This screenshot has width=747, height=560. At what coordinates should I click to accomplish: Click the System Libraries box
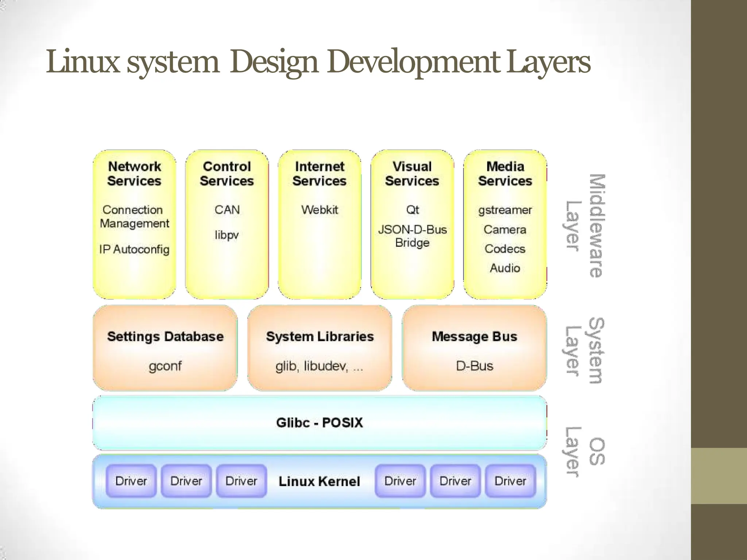pyautogui.click(x=320, y=349)
